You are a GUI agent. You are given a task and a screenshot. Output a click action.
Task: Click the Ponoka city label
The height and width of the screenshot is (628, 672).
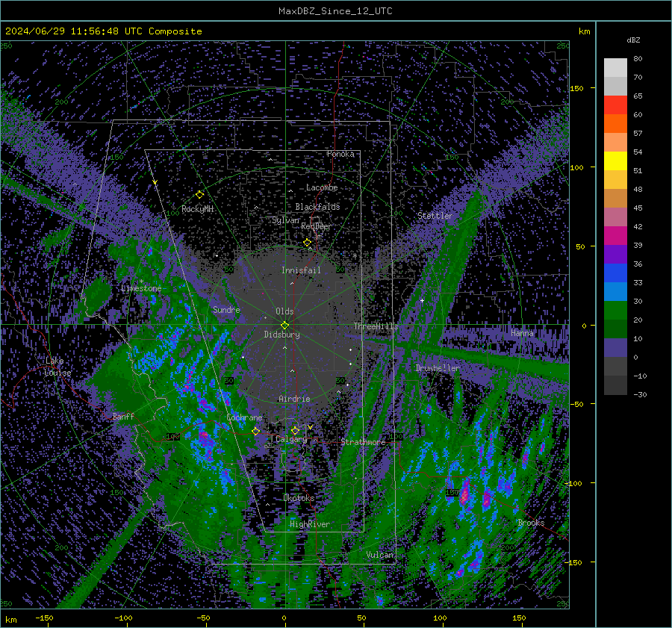pyautogui.click(x=340, y=154)
